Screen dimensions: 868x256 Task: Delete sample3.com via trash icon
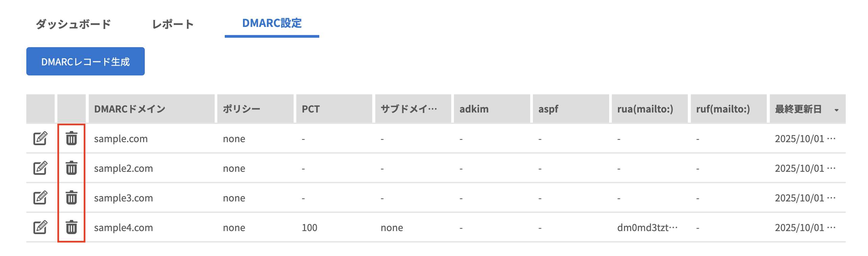point(71,198)
